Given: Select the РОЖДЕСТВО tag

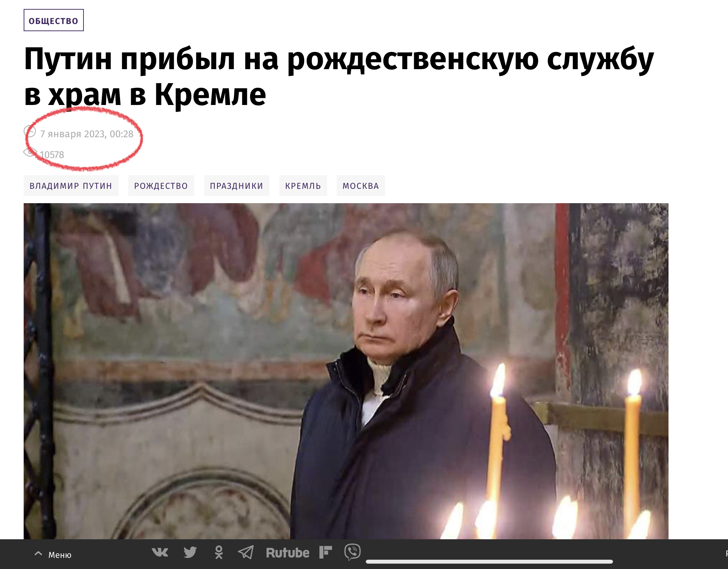Looking at the screenshot, I should tap(161, 186).
